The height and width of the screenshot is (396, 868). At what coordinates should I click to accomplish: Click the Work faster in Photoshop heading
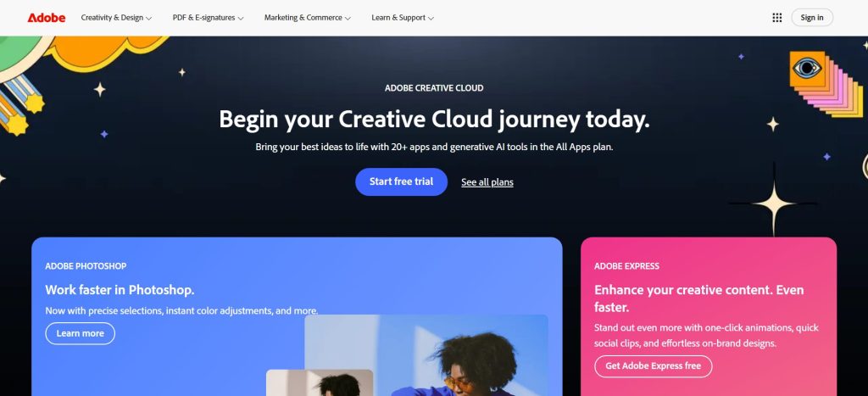(x=120, y=290)
